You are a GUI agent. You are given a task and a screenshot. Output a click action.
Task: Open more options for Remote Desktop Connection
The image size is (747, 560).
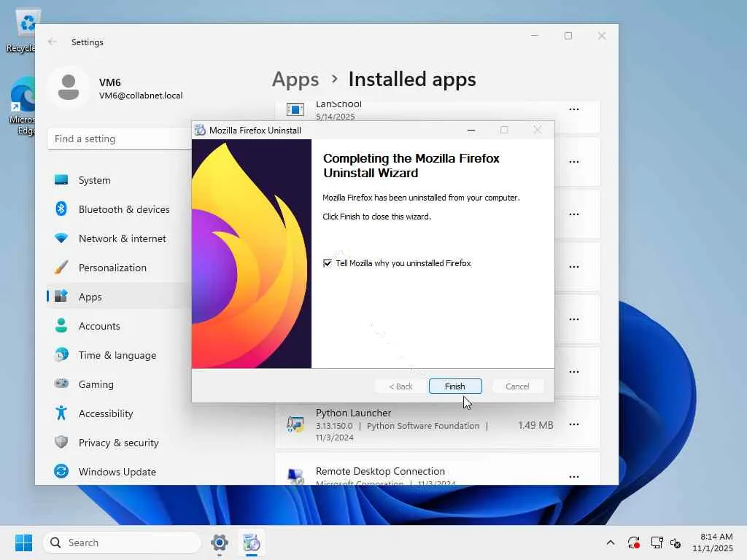[x=574, y=477]
